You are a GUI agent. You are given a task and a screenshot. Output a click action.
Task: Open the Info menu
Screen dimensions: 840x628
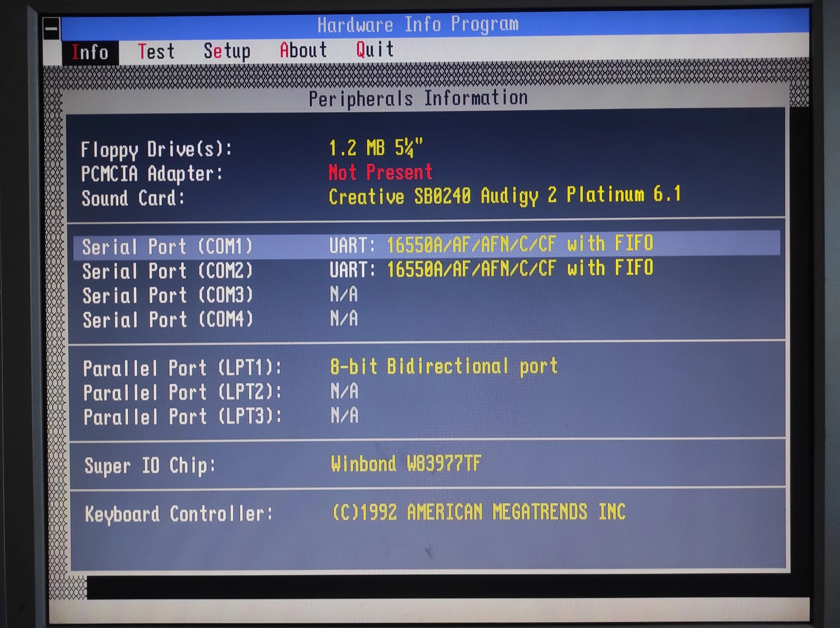90,53
